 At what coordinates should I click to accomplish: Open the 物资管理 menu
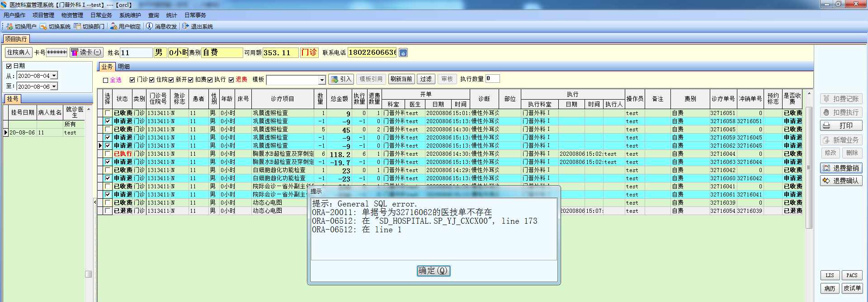click(72, 15)
